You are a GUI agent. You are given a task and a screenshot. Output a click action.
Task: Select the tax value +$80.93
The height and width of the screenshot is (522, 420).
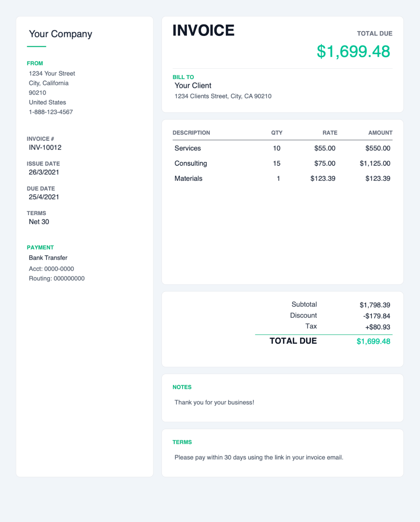pos(378,327)
